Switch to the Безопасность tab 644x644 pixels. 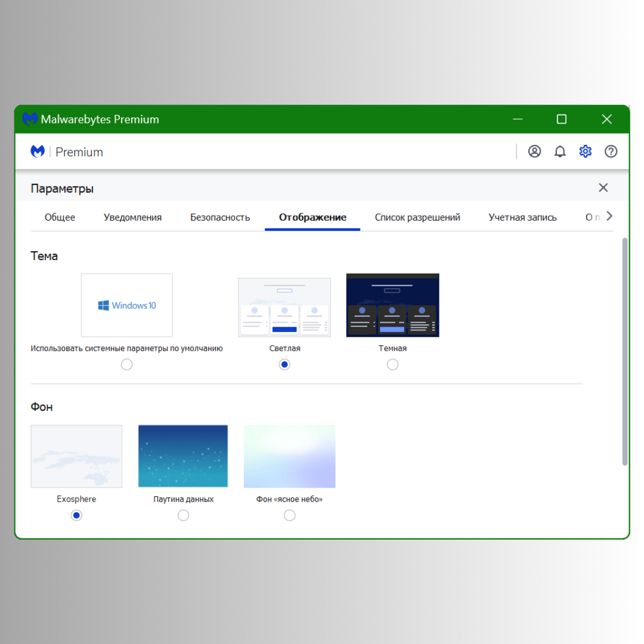pos(220,217)
